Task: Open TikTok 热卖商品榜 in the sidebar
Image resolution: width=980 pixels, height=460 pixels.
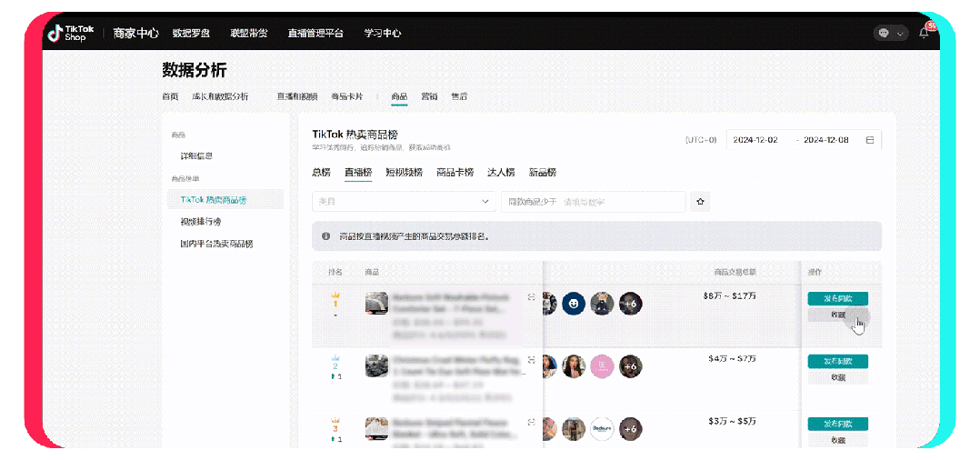Action: click(225, 199)
